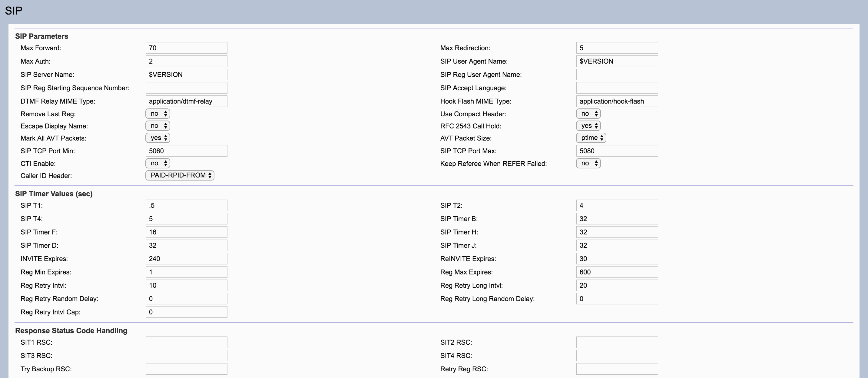Click the INVITE Expires input field
The image size is (868, 378).
[186, 259]
